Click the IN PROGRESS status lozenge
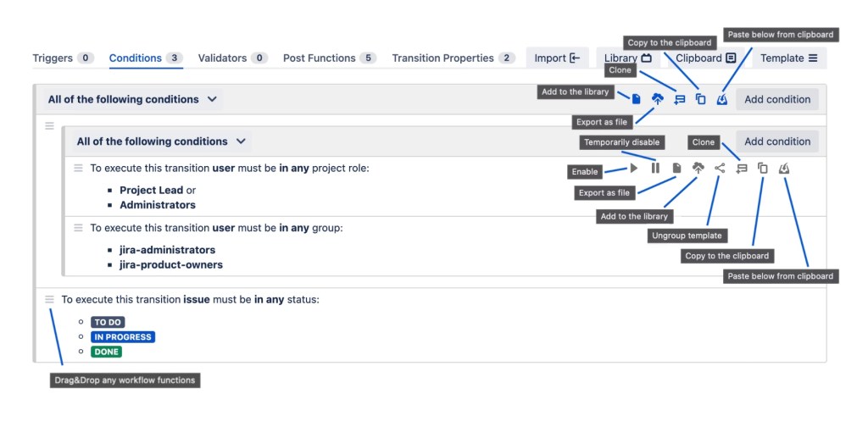Viewport: 868px width, 427px height. [x=123, y=337]
